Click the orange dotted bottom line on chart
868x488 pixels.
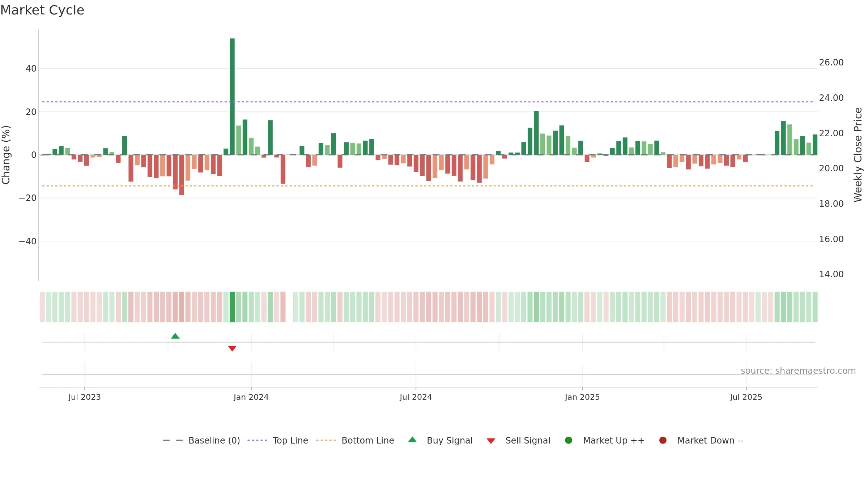(x=429, y=186)
